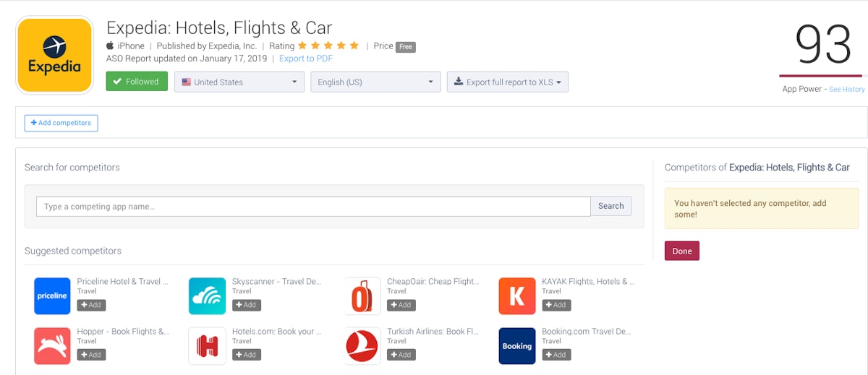Click the CheapOair suitcase icon
The height and width of the screenshot is (375, 868).
click(362, 296)
